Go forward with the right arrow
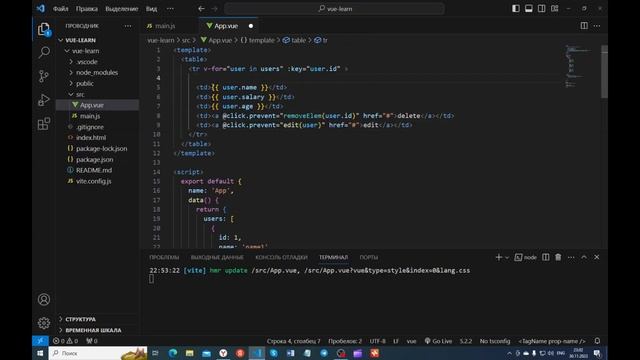Screen dimensions: 640x360 pos(215,9)
